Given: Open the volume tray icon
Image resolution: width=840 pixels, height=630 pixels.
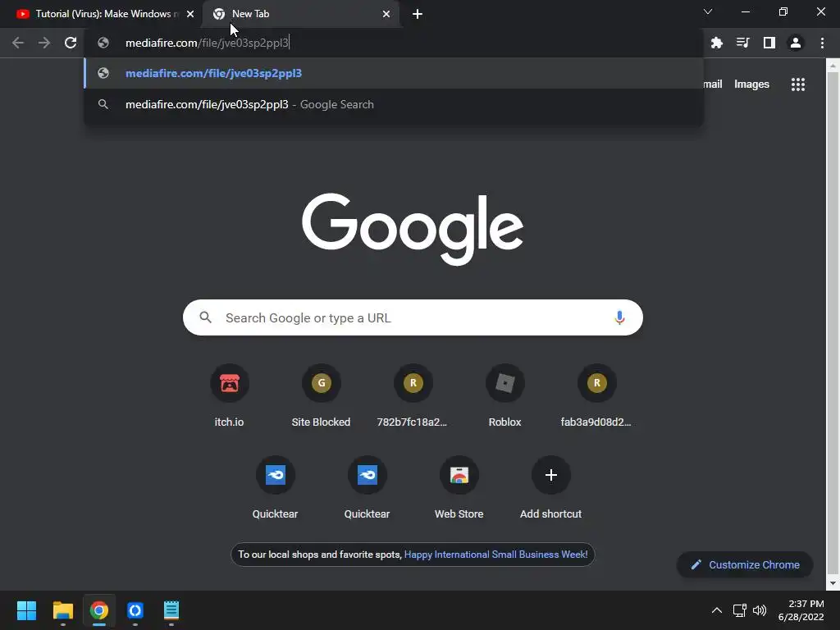Looking at the screenshot, I should point(760,610).
